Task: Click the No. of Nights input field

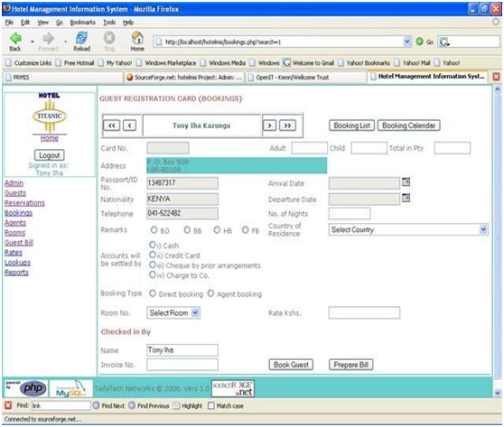Action: [350, 213]
